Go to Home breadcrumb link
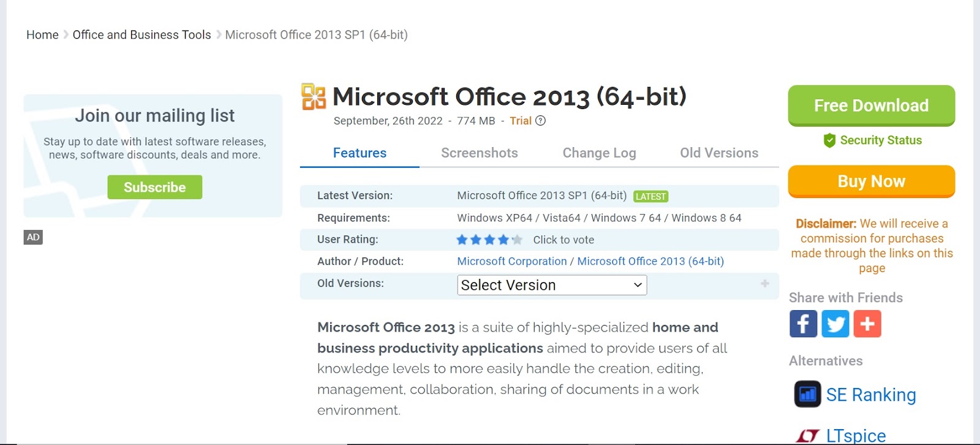980x445 pixels. (42, 35)
